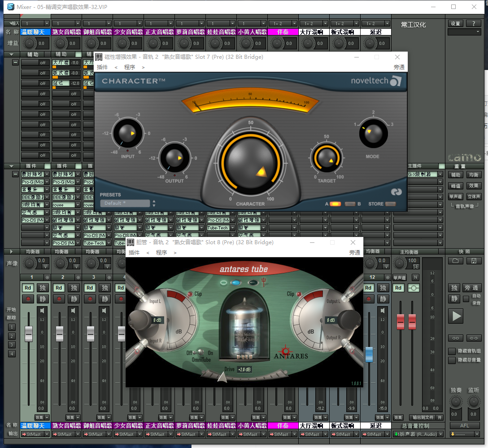Click the circle icon beside channel 12 number

point(388,277)
